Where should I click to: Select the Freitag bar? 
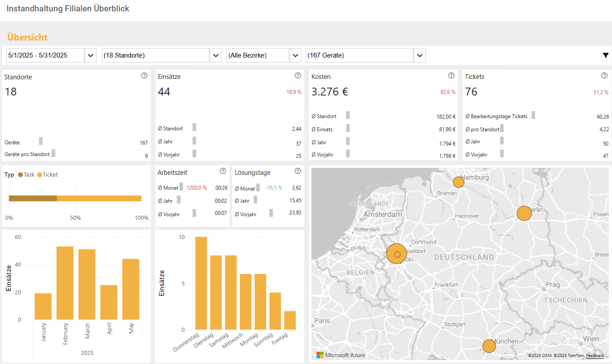[x=290, y=320]
